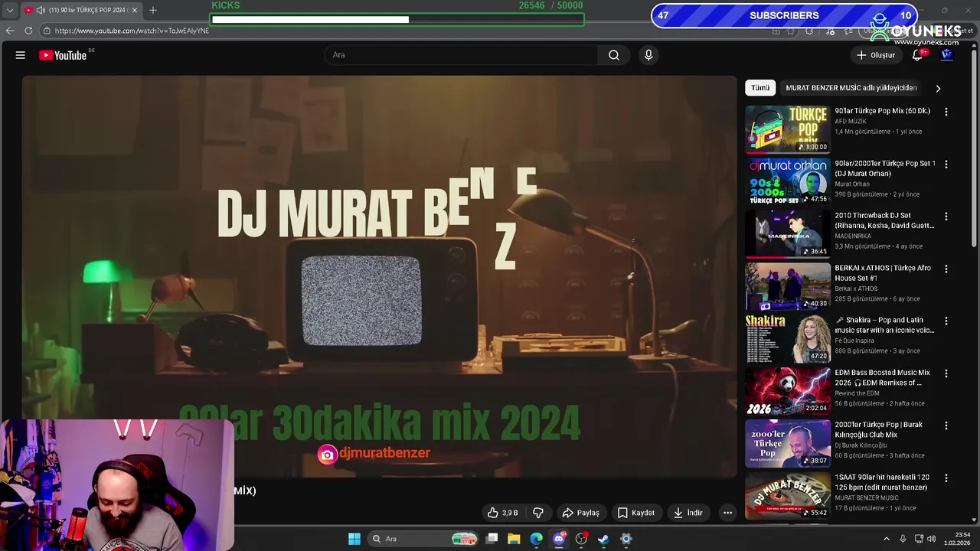Click the Kaydet save button
The height and width of the screenshot is (551, 980).
point(636,513)
